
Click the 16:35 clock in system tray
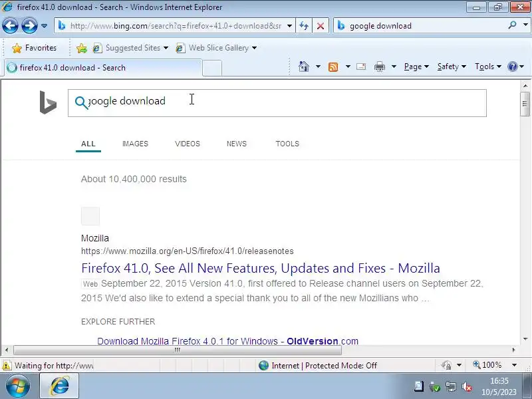[499, 386]
